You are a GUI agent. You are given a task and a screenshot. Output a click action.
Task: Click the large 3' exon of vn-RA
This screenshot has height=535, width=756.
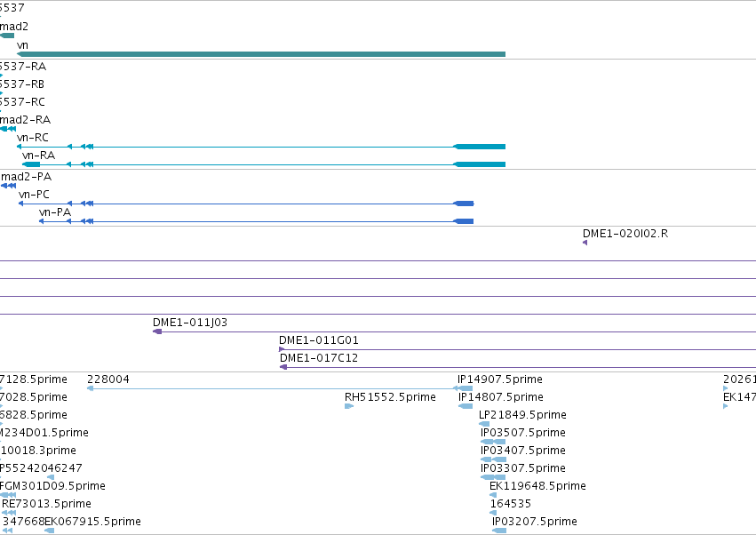[480, 164]
